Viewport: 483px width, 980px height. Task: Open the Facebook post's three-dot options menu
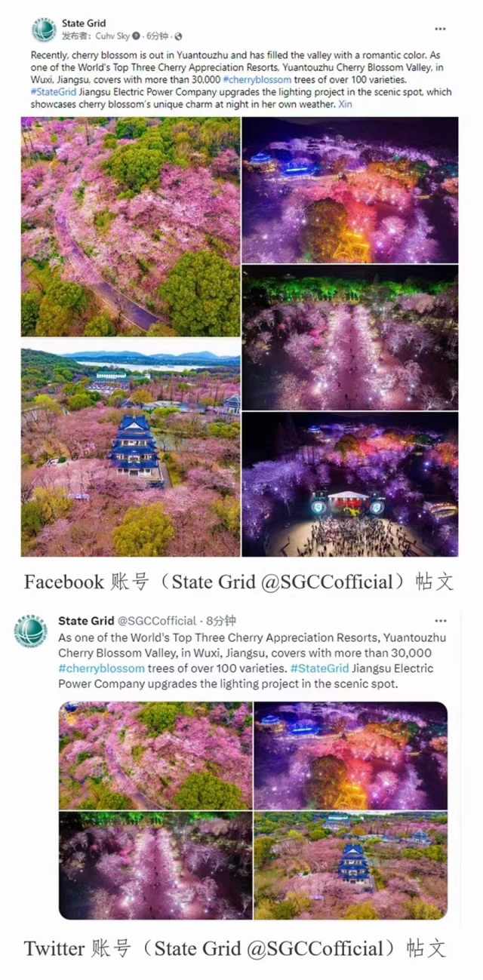[x=440, y=29]
